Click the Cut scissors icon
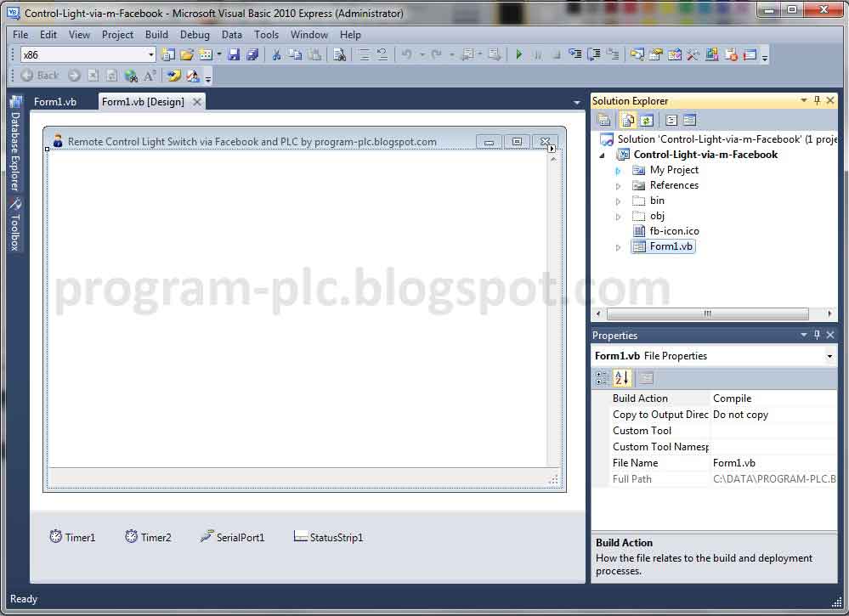 277,54
